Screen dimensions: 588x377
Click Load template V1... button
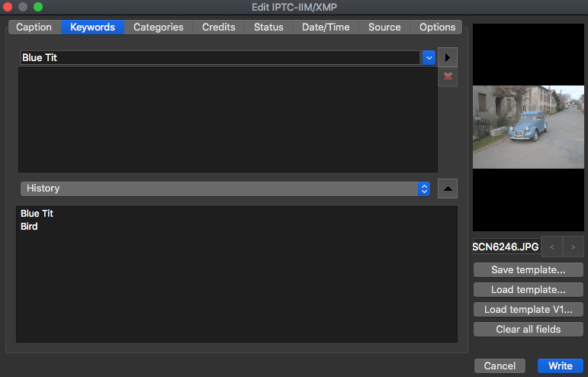(x=528, y=310)
